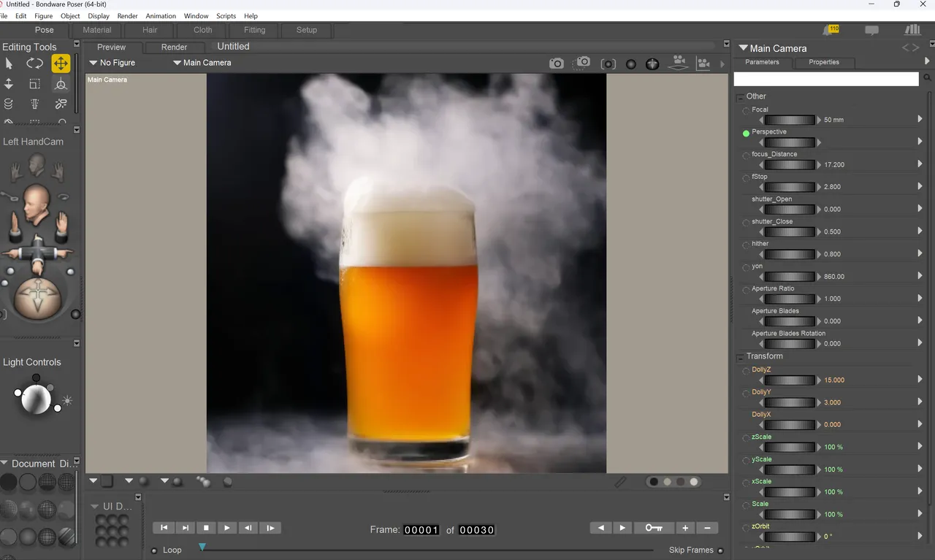
Task: Toggle the yon parameter animation dot
Action: [746, 268]
